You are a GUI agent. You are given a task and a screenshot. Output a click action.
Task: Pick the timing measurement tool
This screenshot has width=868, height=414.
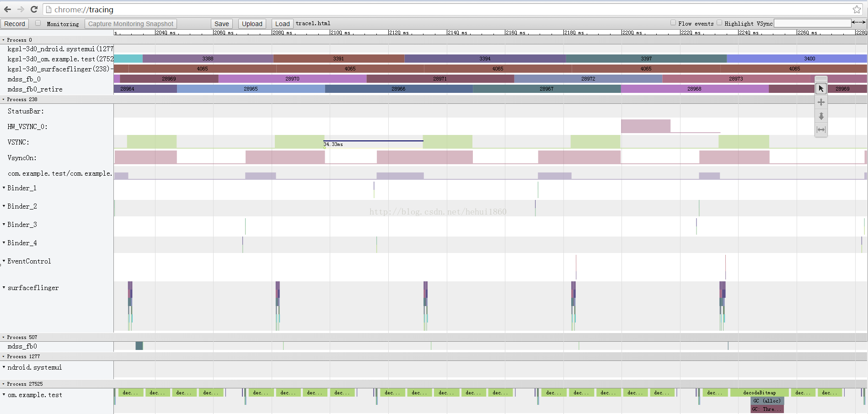pyautogui.click(x=821, y=129)
